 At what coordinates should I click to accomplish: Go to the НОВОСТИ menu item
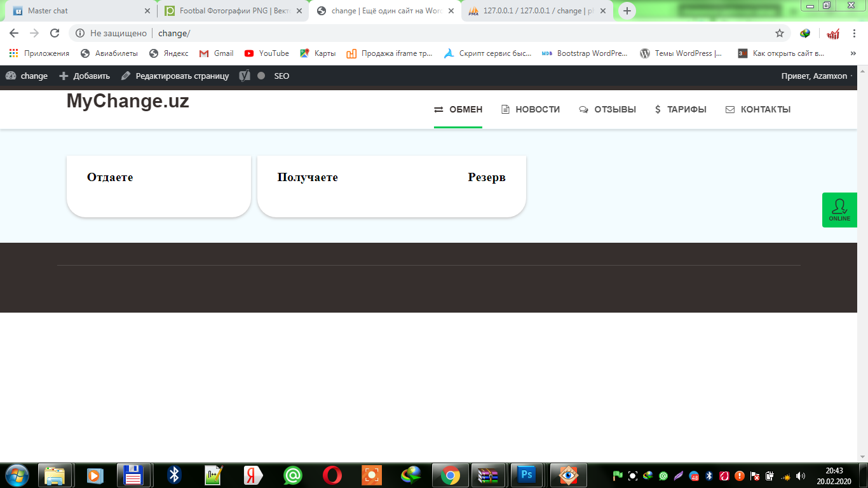(x=531, y=109)
